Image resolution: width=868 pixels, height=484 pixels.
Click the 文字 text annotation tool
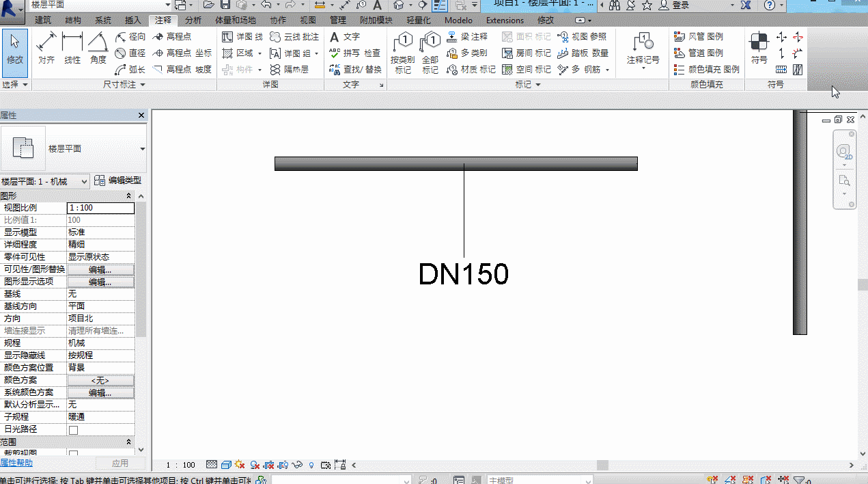344,36
